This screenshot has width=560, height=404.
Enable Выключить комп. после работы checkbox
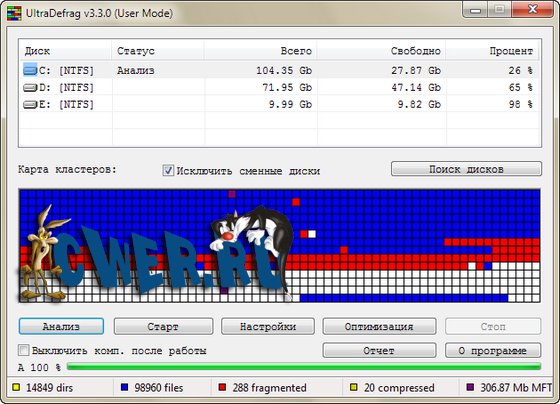tap(24, 350)
